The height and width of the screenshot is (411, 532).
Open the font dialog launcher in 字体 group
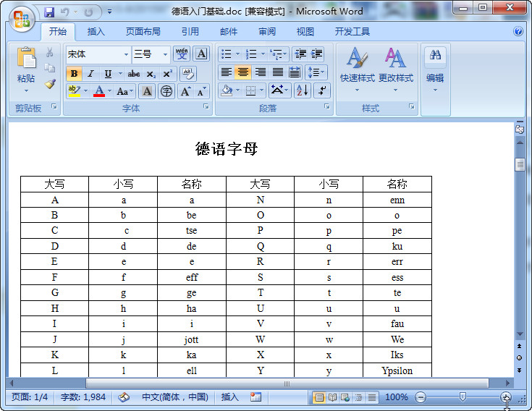tap(206, 106)
